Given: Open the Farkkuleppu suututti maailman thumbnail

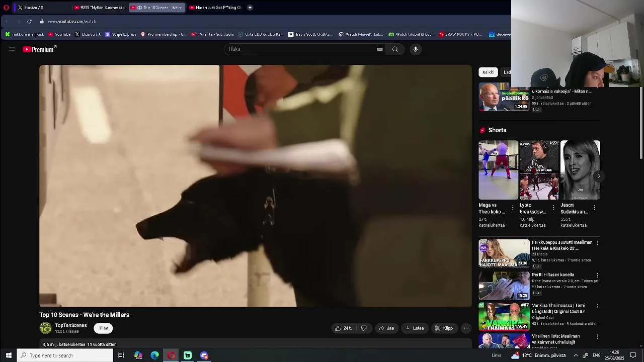Looking at the screenshot, I should point(504,253).
